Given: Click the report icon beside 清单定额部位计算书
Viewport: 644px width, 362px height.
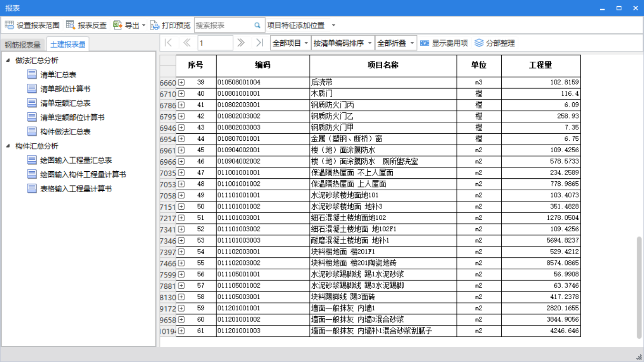Looking at the screenshot, I should [x=32, y=117].
